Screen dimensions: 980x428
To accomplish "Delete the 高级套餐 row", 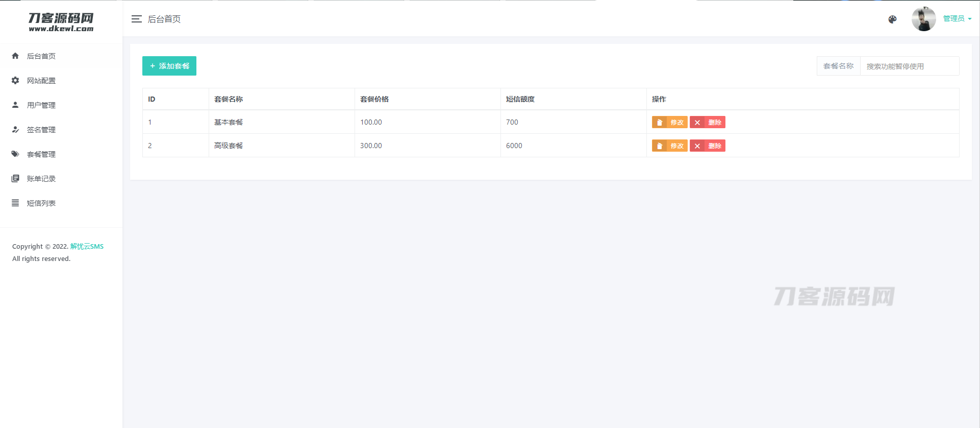I will coord(707,146).
